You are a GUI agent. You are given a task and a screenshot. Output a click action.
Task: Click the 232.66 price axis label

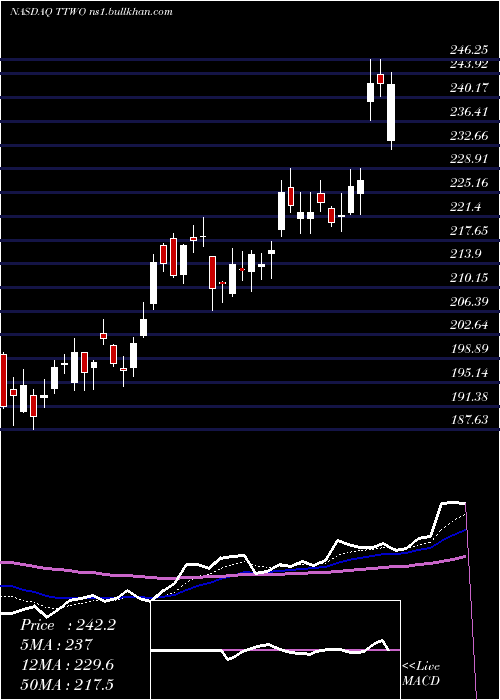tap(468, 136)
